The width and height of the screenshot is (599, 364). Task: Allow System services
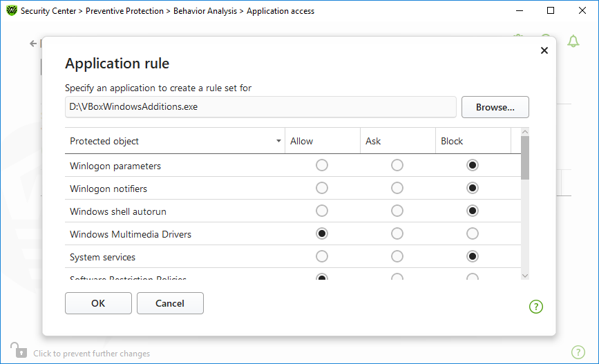322,256
